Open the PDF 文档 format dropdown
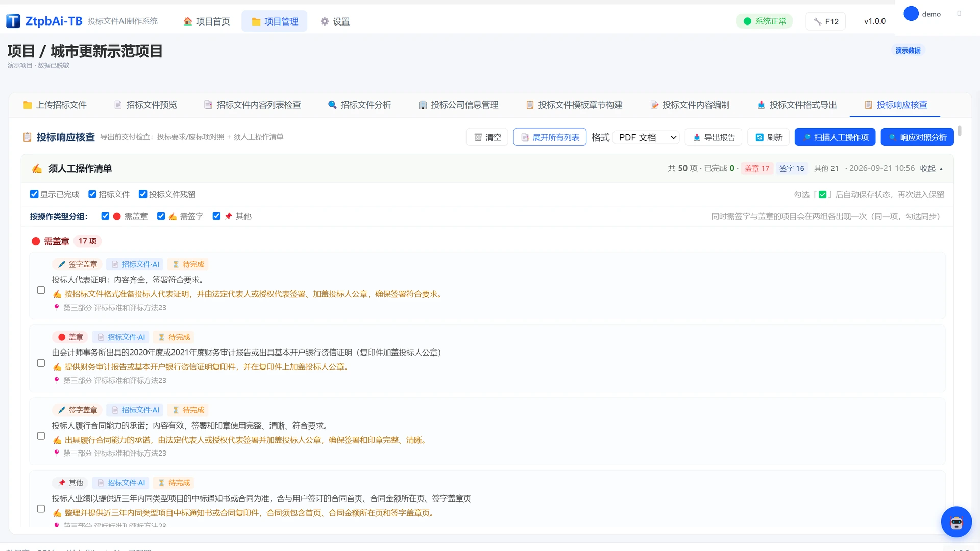This screenshot has height=551, width=980. coord(647,137)
